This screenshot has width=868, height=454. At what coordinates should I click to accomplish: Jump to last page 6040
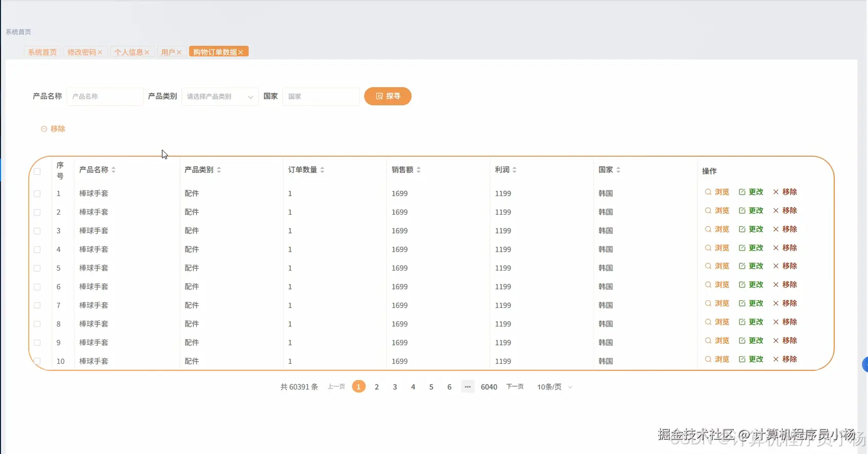pyautogui.click(x=489, y=387)
